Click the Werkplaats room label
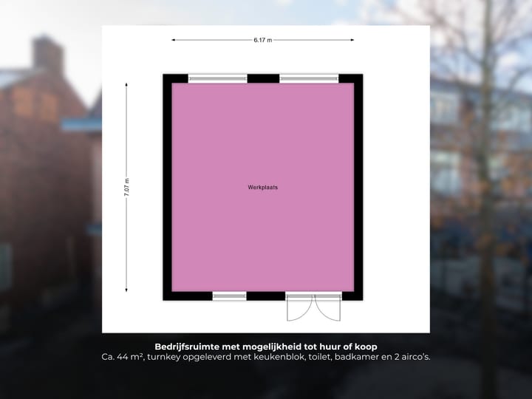The width and height of the screenshot is (532, 399). click(262, 188)
